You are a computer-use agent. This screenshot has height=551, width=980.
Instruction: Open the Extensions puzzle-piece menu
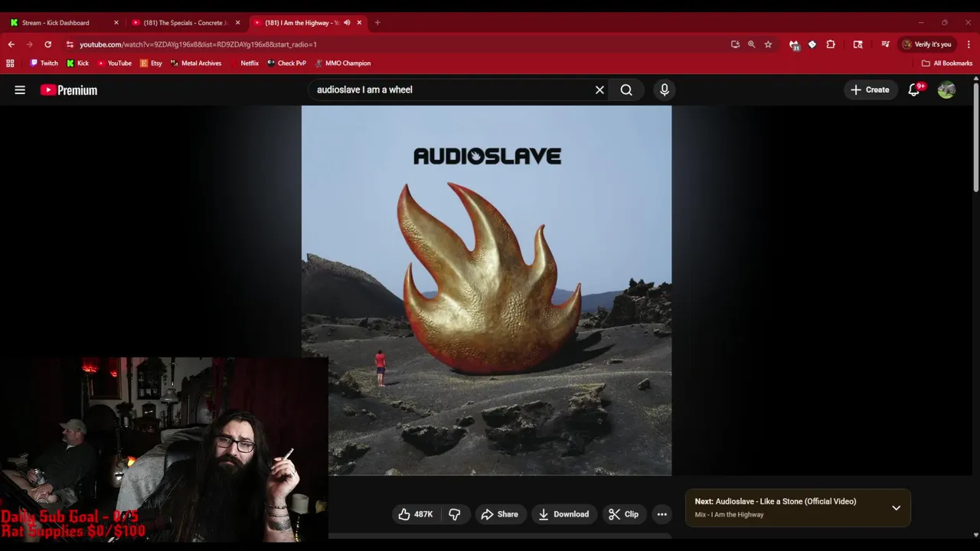tap(831, 44)
